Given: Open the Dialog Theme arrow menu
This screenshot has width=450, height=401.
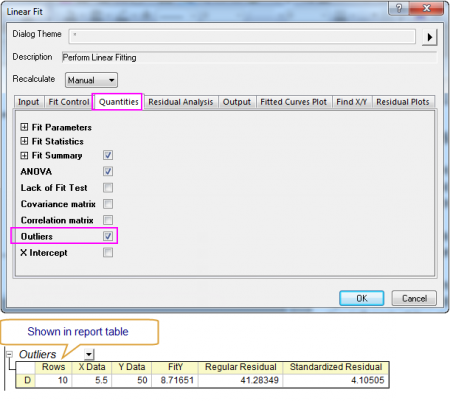Looking at the screenshot, I should 429,37.
